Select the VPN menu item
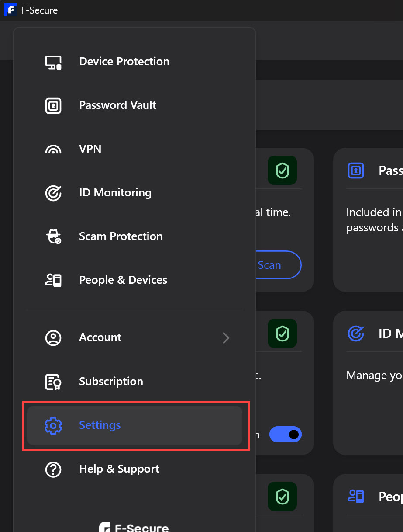Viewport: 403px width, 532px height. click(x=90, y=149)
